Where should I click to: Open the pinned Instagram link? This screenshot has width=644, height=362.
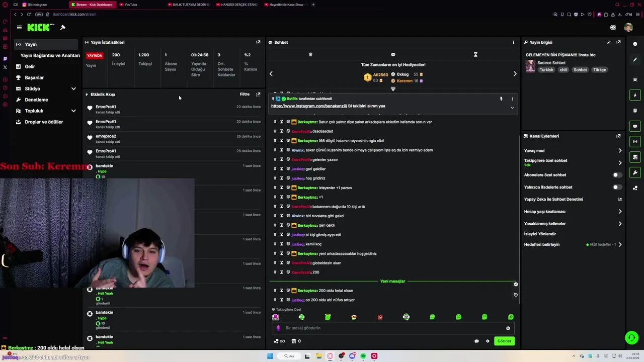(x=309, y=106)
